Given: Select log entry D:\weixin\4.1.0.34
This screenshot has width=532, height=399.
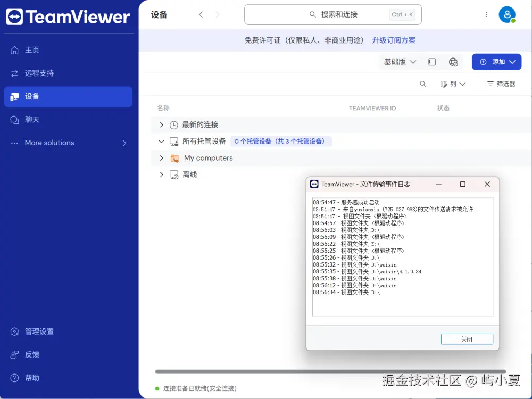Looking at the screenshot, I should coord(367,272).
